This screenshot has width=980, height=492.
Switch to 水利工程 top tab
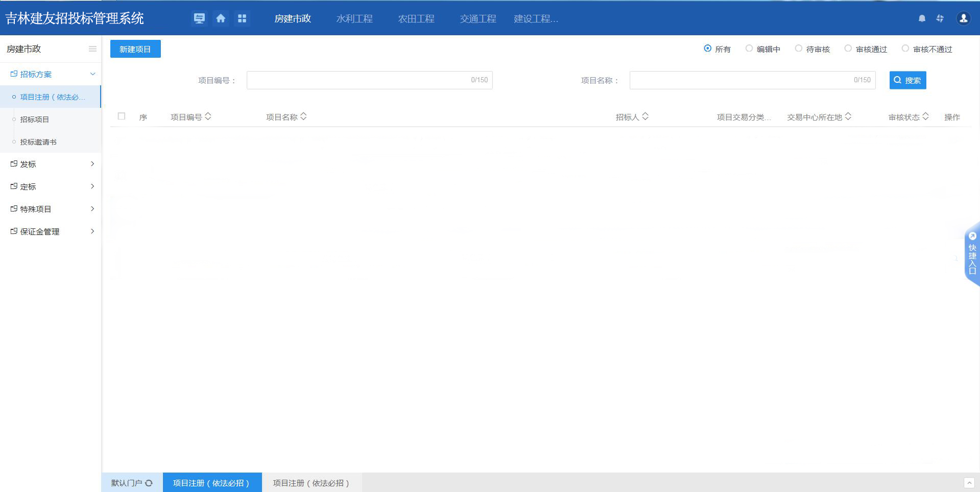pyautogui.click(x=354, y=18)
